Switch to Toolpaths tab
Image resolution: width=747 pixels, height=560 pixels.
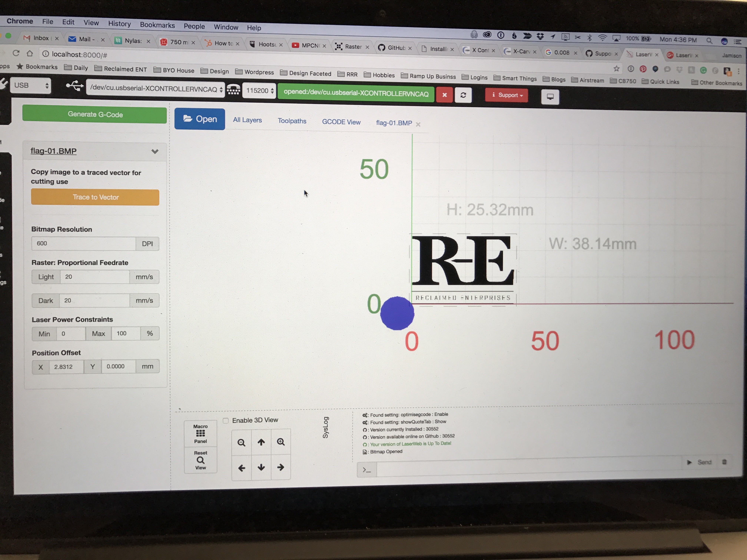292,121
